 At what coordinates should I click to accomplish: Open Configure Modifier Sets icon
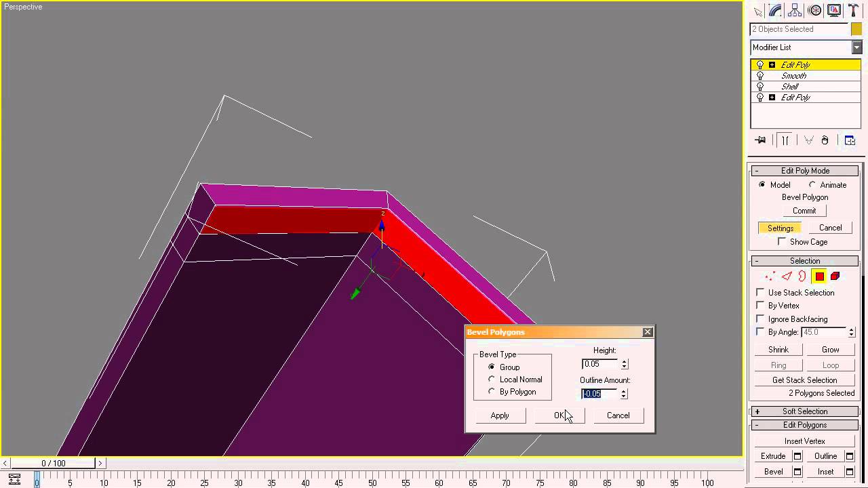(x=850, y=140)
